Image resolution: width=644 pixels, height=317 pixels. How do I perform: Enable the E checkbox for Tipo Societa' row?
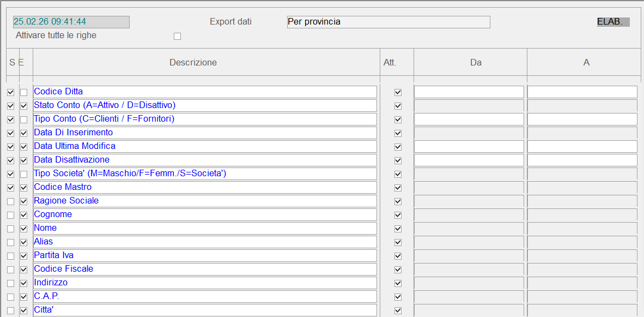coord(23,174)
